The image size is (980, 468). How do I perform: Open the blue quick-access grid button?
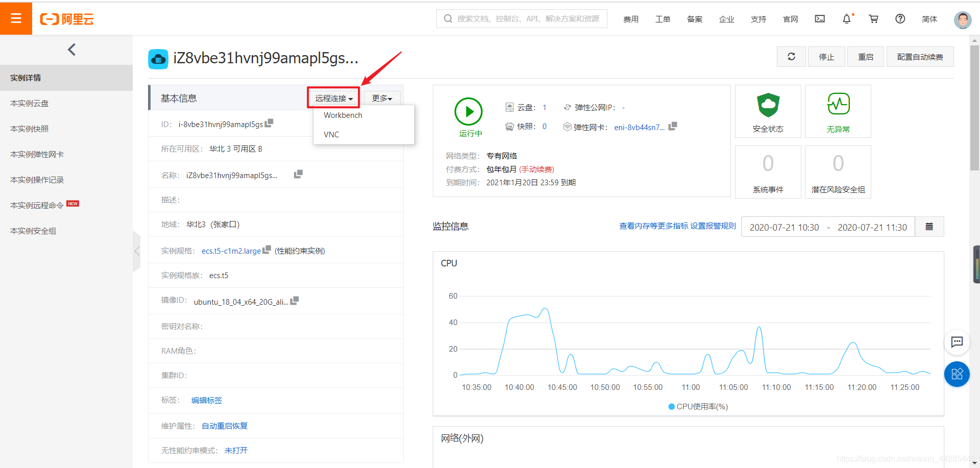click(957, 374)
